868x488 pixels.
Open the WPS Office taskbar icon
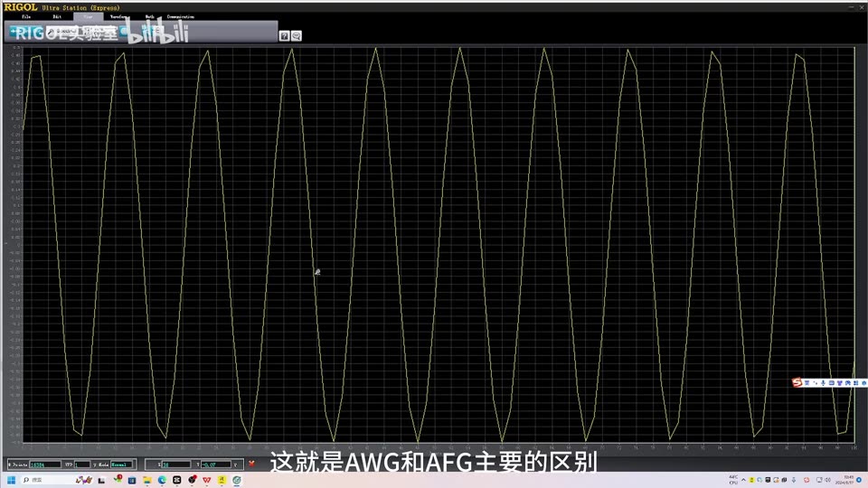click(207, 480)
